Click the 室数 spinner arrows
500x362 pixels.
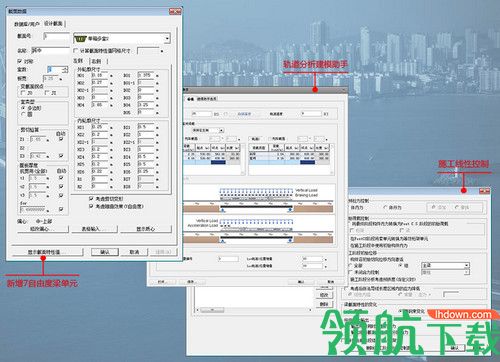point(65,69)
